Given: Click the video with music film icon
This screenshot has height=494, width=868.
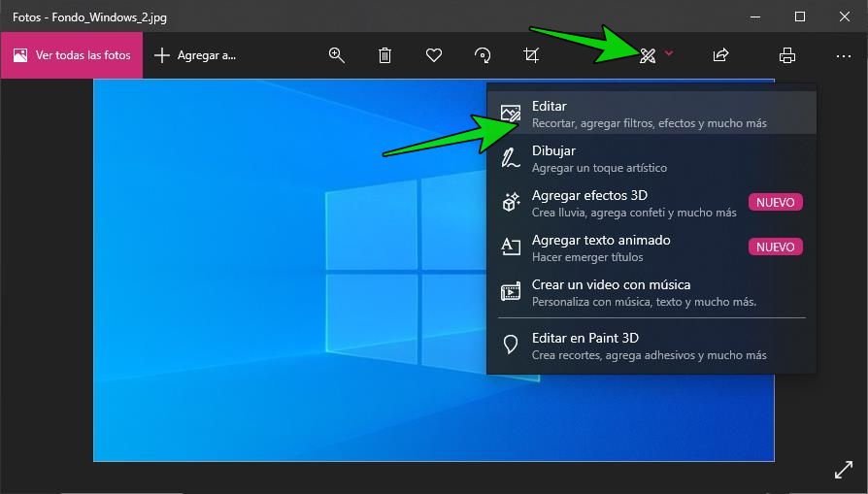Looking at the screenshot, I should click(x=511, y=291).
